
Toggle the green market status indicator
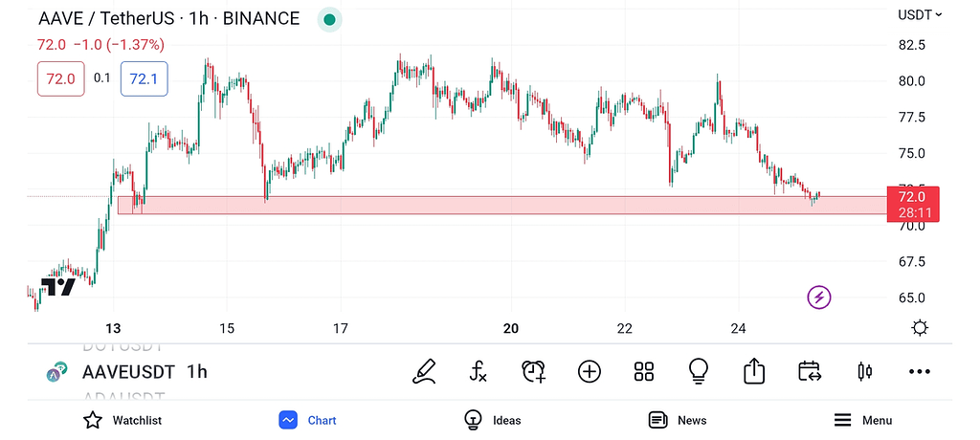[330, 19]
